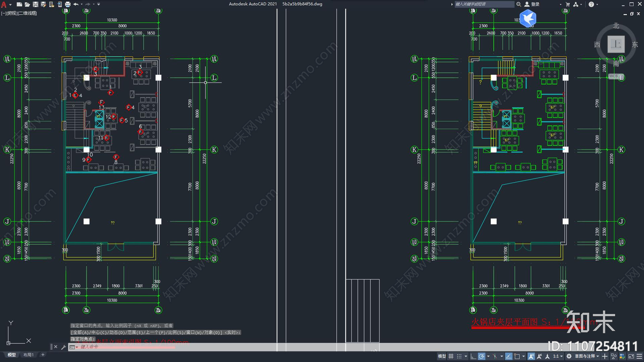Click the Autodesk connect triangle icon
644x362 pixels.
click(576, 4)
